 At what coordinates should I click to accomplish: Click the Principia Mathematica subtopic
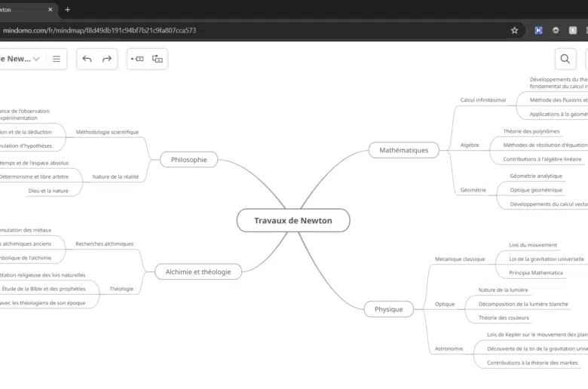click(x=535, y=273)
